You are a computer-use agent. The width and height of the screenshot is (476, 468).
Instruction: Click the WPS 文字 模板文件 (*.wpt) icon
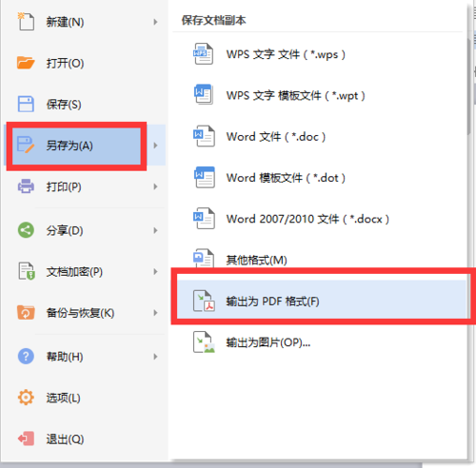coord(204,94)
